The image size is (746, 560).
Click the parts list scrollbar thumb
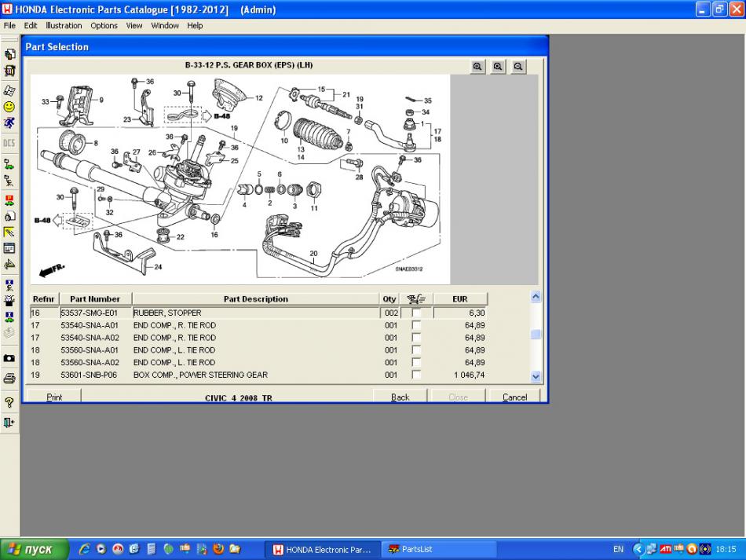(536, 334)
